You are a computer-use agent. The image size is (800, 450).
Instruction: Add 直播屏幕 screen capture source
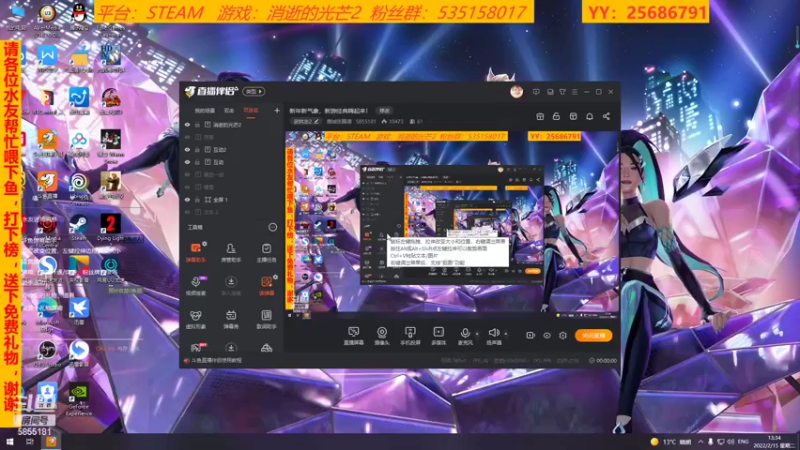(353, 336)
